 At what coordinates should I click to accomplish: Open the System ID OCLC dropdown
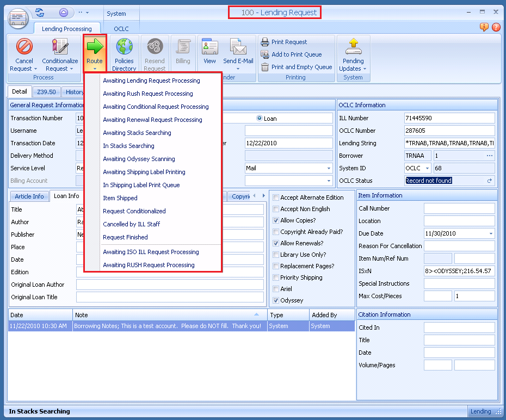click(x=427, y=169)
